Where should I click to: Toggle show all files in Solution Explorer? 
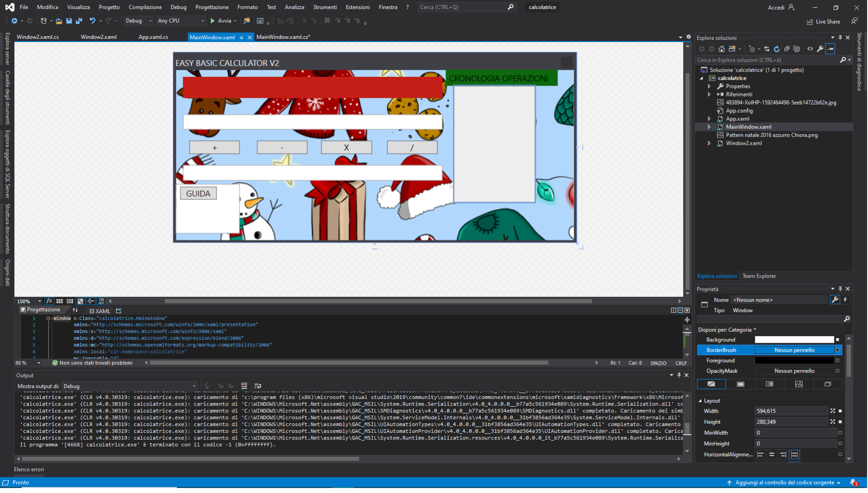[x=797, y=49]
